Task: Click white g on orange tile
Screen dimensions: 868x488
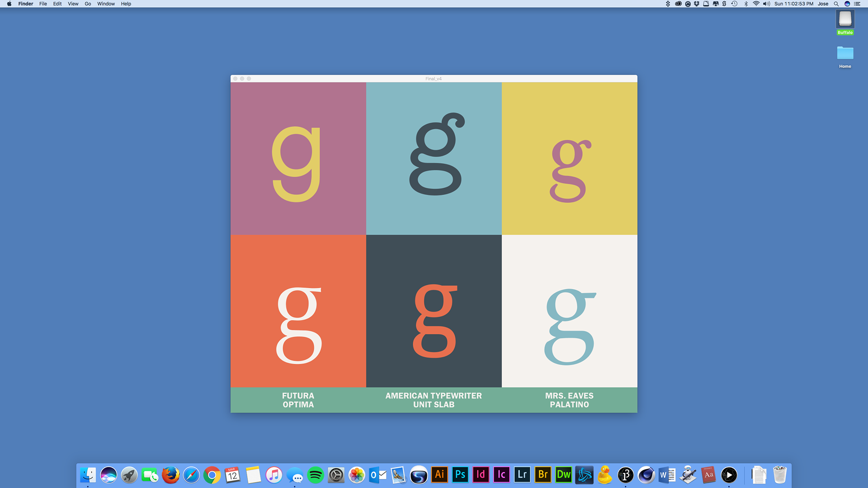Action: tap(299, 325)
